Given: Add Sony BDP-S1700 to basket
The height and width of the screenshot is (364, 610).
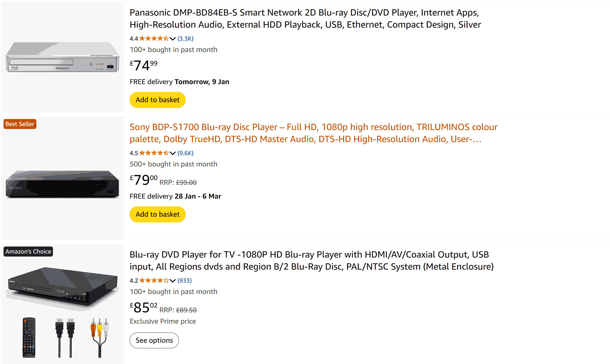Looking at the screenshot, I should click(157, 214).
